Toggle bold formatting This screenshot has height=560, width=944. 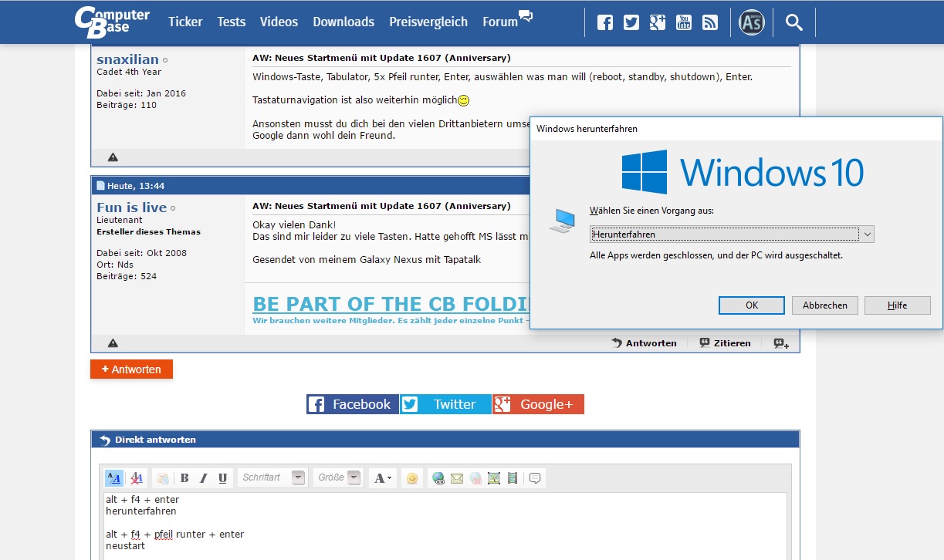tap(184, 478)
